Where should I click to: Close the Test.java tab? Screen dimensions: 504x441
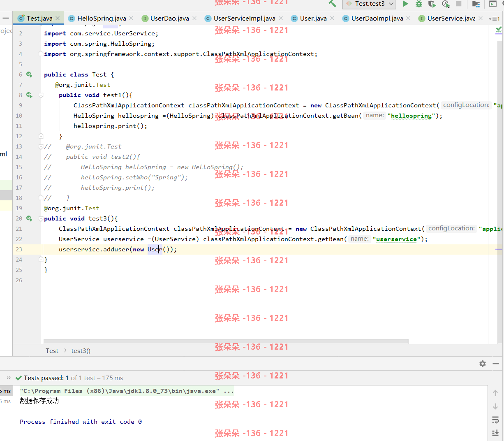pos(58,18)
